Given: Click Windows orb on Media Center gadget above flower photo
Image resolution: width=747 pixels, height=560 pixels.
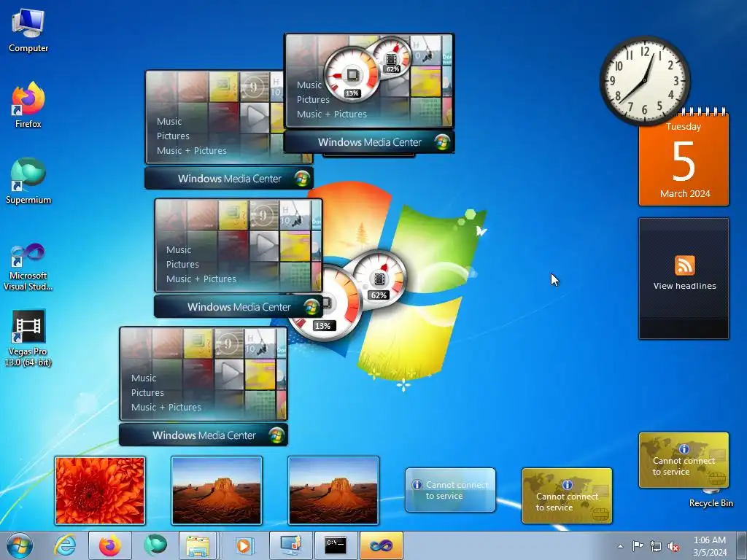Looking at the screenshot, I should pos(276,435).
